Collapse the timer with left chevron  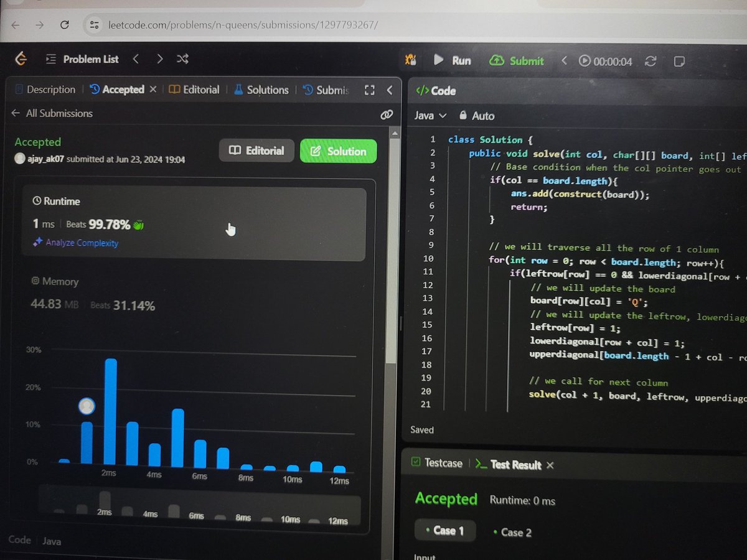564,60
